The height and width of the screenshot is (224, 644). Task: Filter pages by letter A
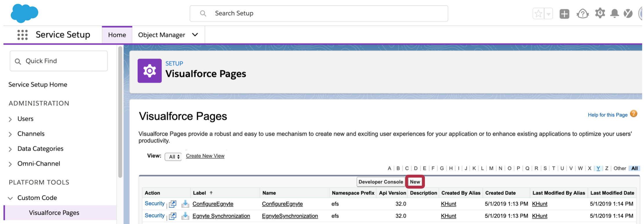click(x=389, y=168)
